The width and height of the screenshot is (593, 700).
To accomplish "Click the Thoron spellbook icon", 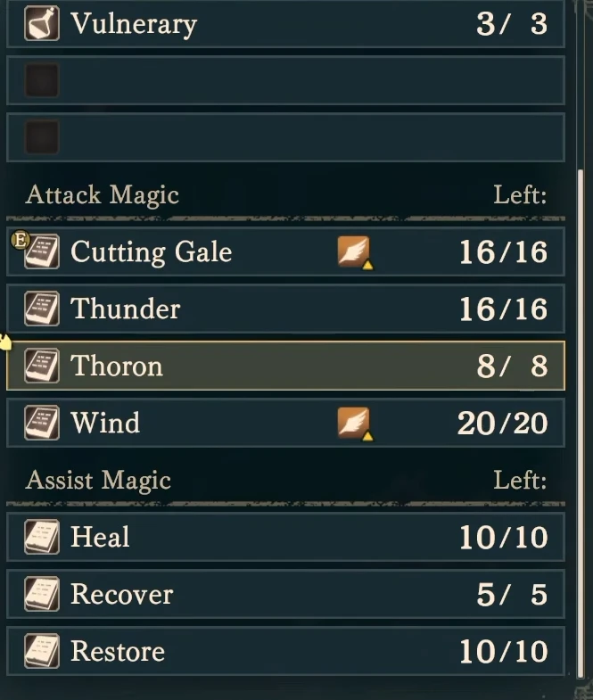I will coord(42,366).
